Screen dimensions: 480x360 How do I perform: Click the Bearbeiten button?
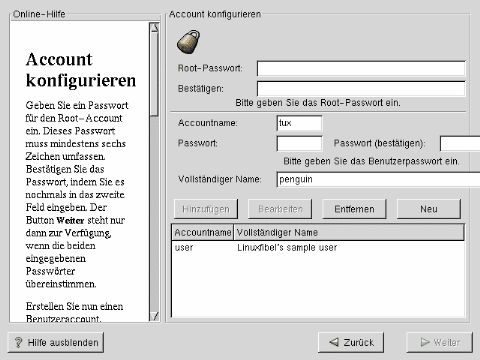pyautogui.click(x=280, y=209)
